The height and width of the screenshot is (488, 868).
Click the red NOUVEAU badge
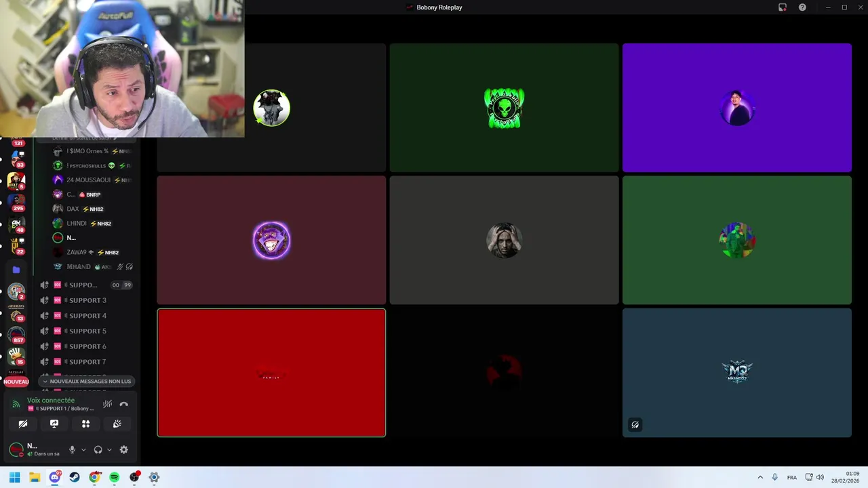[16, 382]
